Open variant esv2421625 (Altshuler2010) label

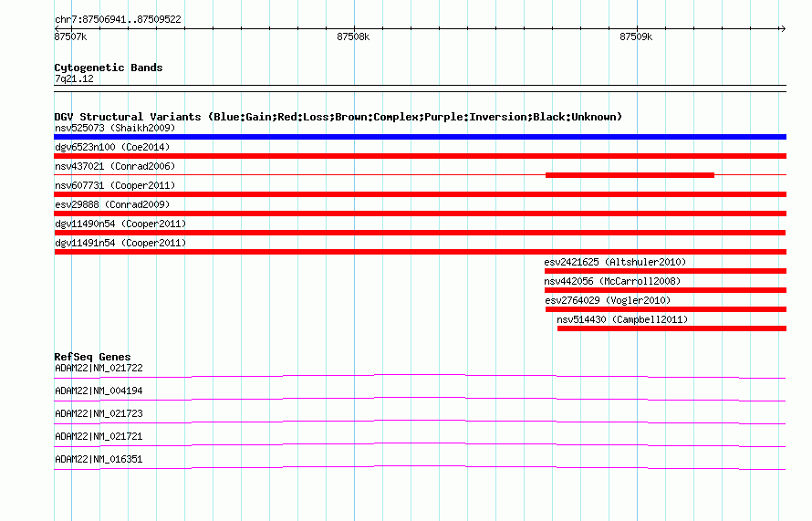coord(615,262)
